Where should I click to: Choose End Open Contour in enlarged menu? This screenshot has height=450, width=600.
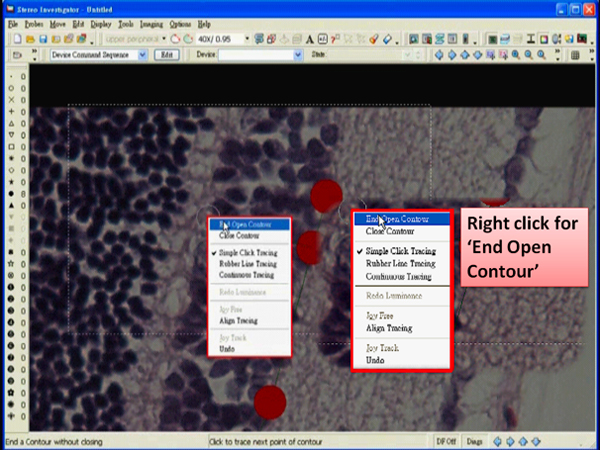(397, 219)
